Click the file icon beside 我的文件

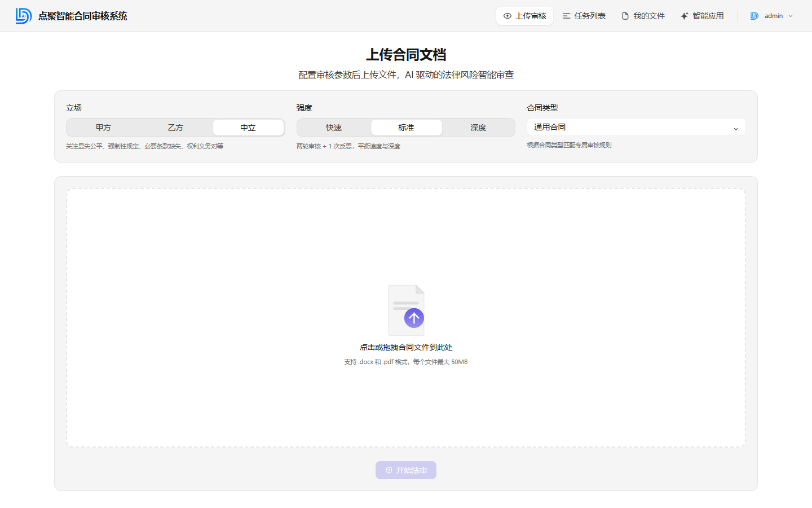click(625, 16)
